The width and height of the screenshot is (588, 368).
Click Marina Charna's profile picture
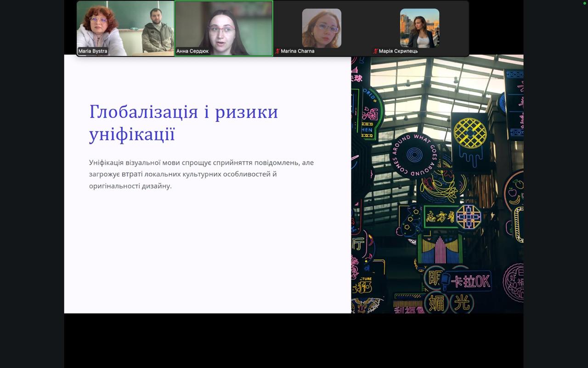322,28
